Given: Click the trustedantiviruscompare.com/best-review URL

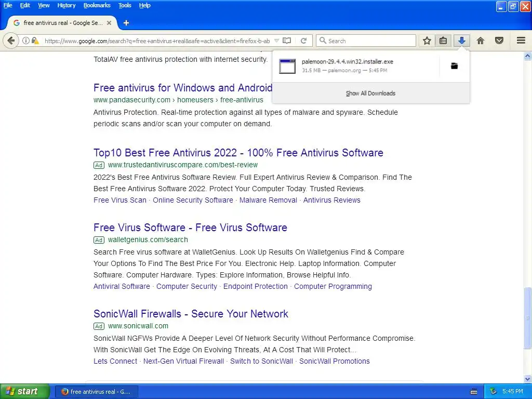Looking at the screenshot, I should pos(183,165).
